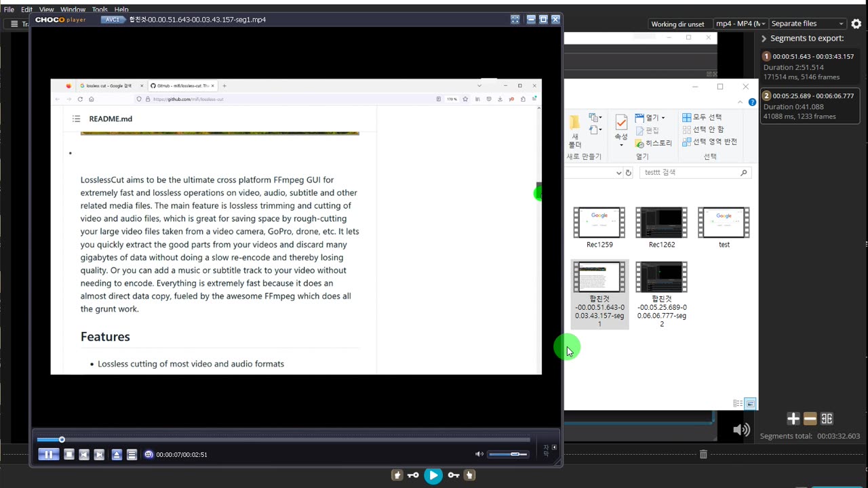Adjust the CHOCO player volume slider

click(509, 454)
